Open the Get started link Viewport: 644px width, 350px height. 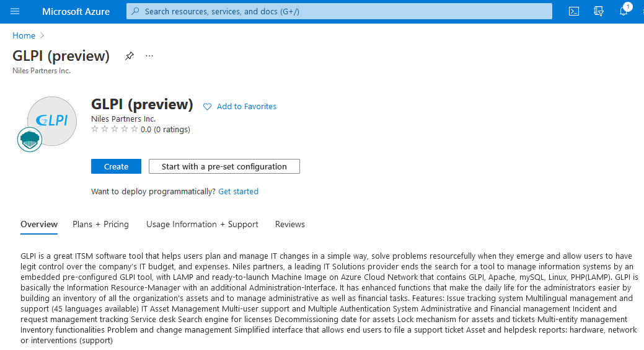(x=238, y=192)
